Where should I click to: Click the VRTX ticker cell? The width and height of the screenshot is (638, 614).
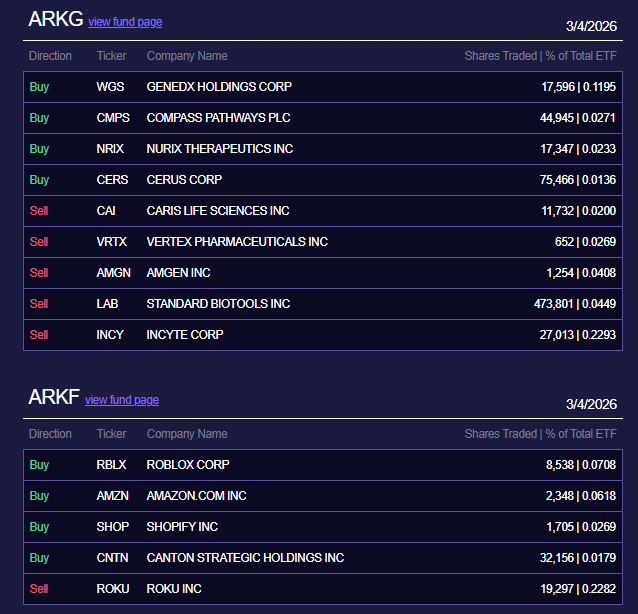coord(111,242)
